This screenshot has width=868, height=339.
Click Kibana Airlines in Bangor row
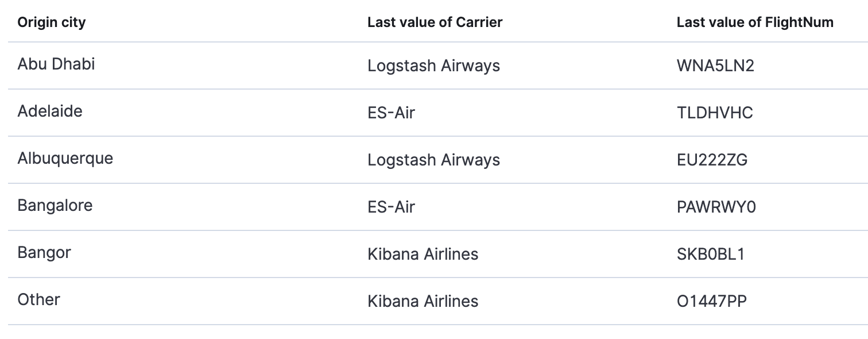pyautogui.click(x=423, y=254)
